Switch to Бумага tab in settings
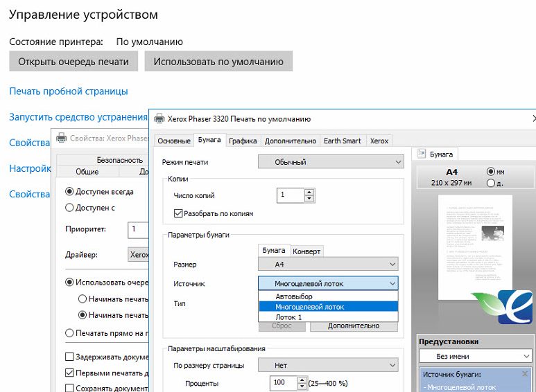This screenshot has height=392, width=536. [209, 140]
